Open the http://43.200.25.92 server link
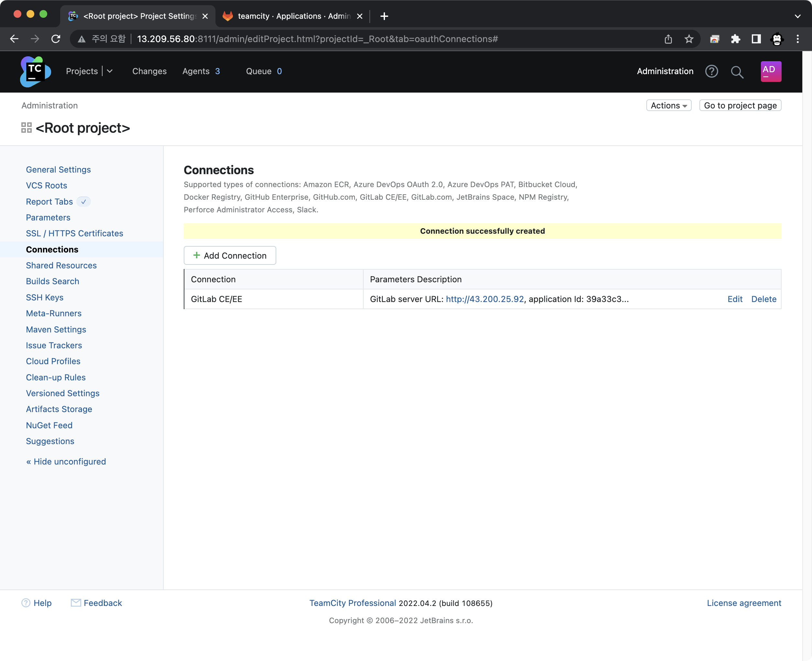Viewport: 812px width, 661px height. (485, 299)
